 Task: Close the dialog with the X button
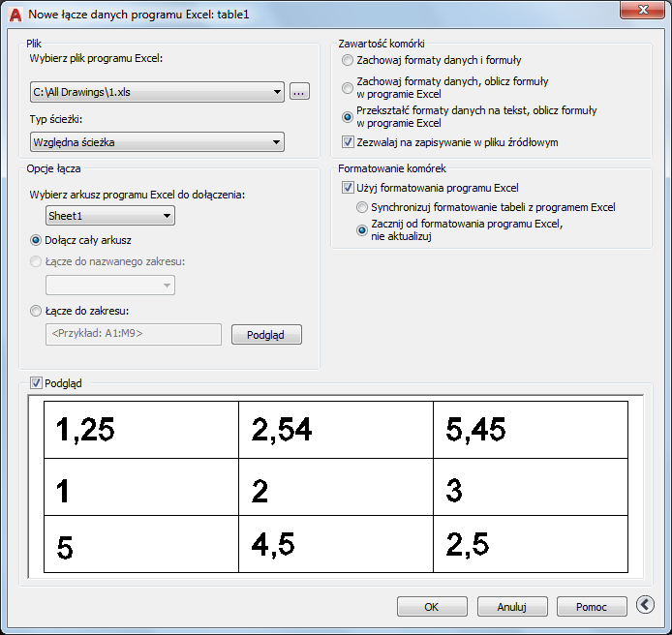click(642, 10)
